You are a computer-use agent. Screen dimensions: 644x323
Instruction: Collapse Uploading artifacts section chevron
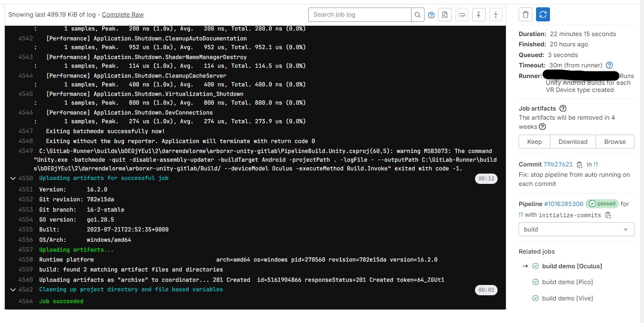[13, 178]
